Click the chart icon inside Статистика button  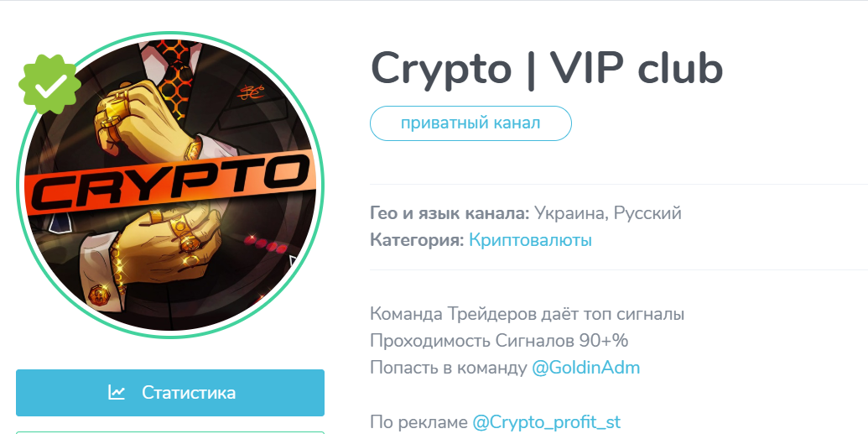tap(117, 392)
